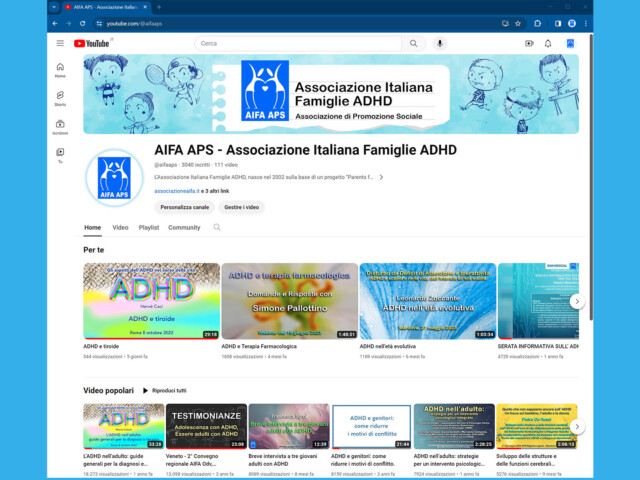Open the account avatar menu
This screenshot has height=480, width=640.
[x=570, y=43]
